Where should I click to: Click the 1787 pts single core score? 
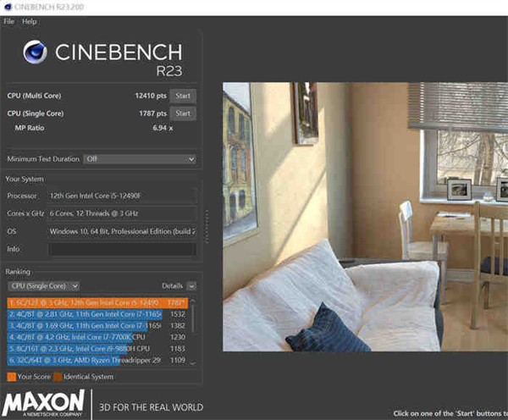tap(152, 113)
